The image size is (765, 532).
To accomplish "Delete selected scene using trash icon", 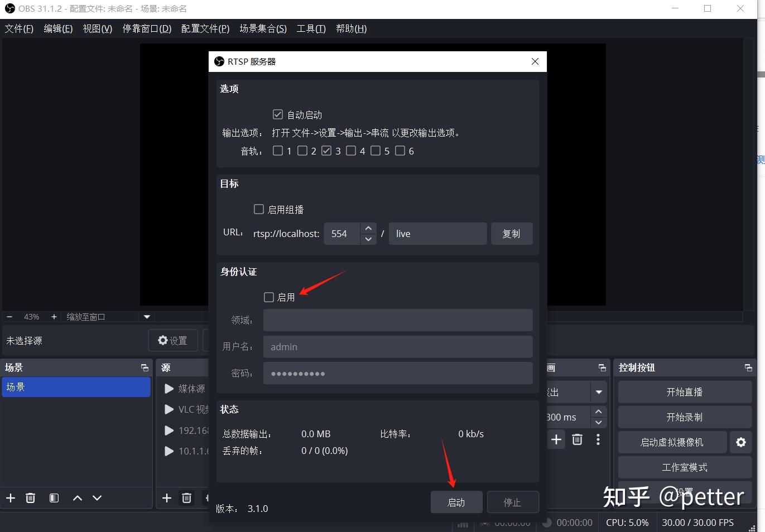I will [31, 498].
